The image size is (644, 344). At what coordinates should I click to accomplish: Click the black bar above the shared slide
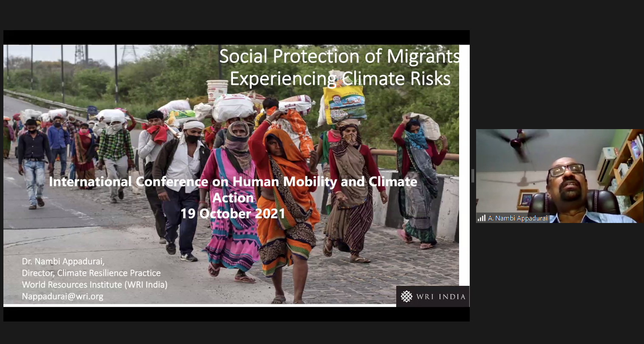(236, 37)
